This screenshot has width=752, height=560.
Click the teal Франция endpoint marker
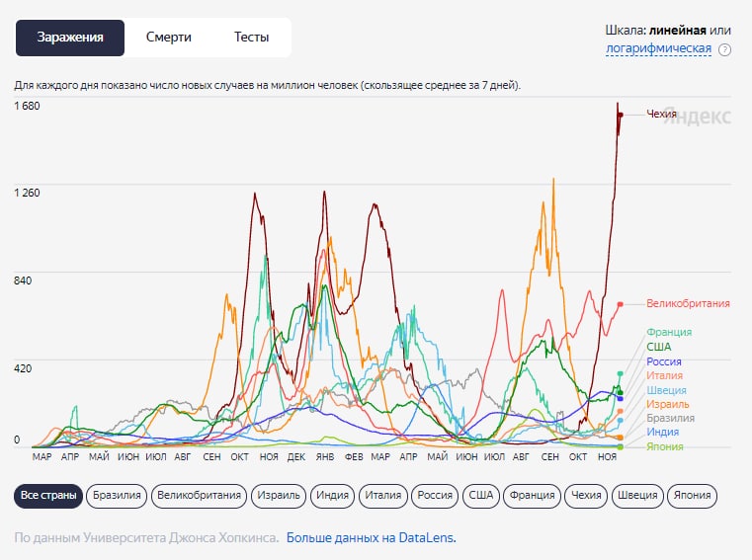(621, 374)
